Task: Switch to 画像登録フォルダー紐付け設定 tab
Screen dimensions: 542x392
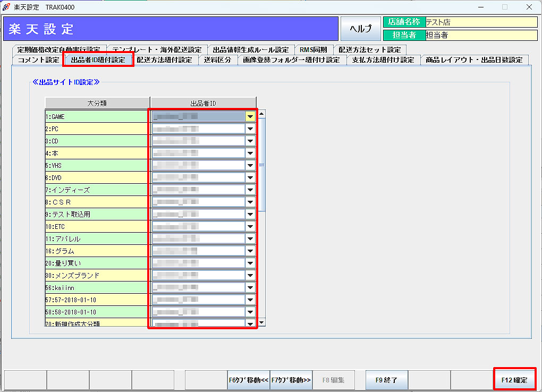Action: click(x=291, y=60)
